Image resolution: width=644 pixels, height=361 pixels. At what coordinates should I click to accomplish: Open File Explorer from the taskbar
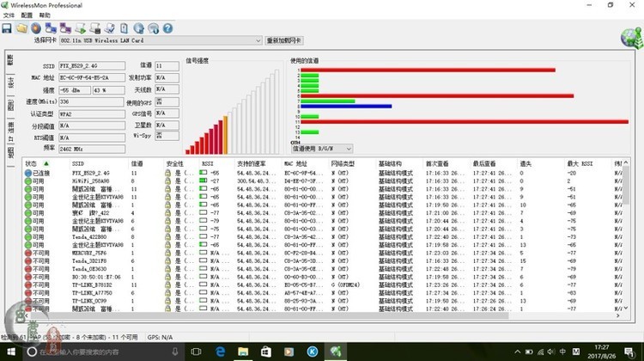point(243,352)
